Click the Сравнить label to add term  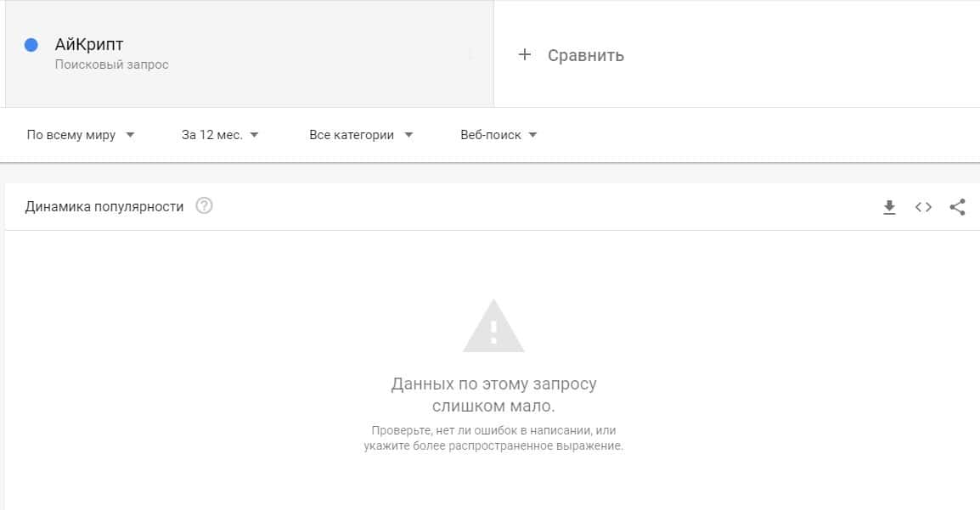point(586,55)
